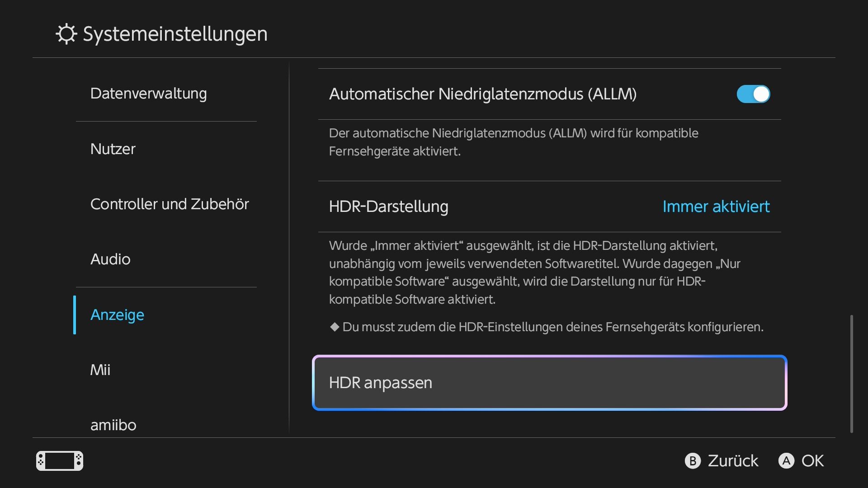868x488 pixels.
Task: Select Controller und Zubehör category
Action: (170, 204)
